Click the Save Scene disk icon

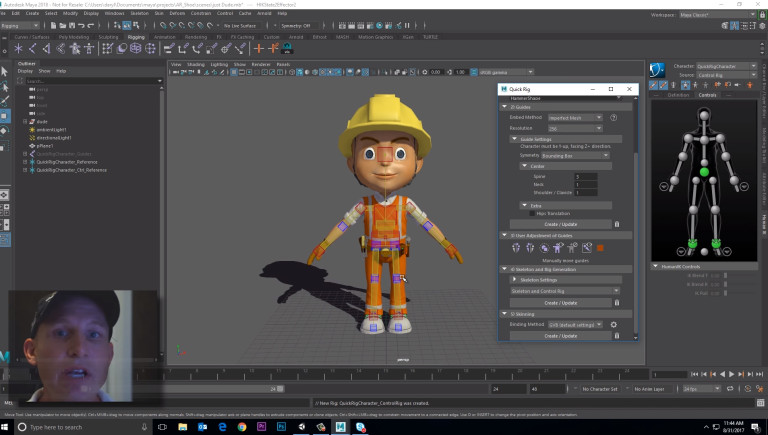pos(72,25)
